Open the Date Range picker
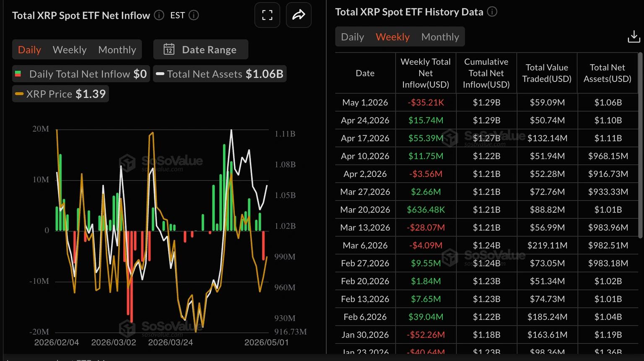Screen dimensions: 644x361 [x=201, y=49]
